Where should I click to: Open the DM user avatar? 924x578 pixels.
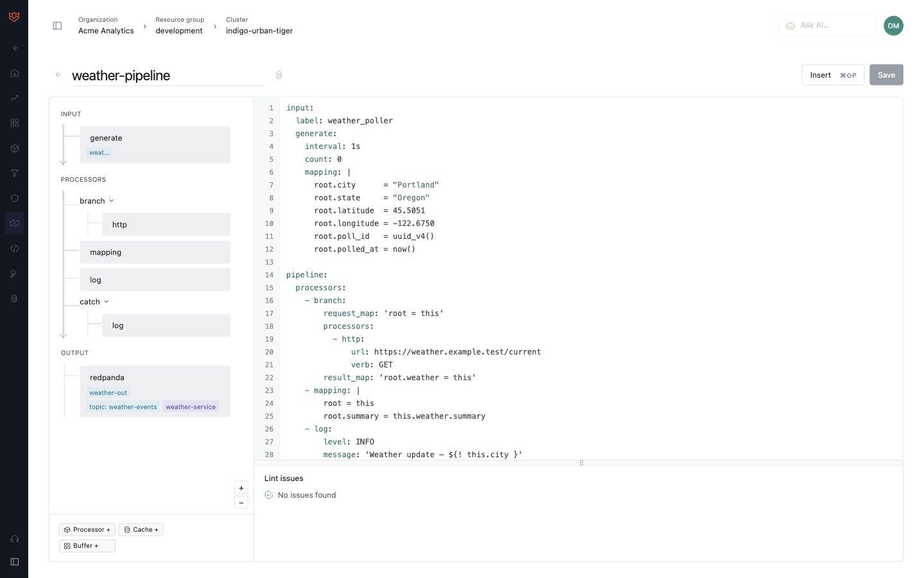(893, 26)
